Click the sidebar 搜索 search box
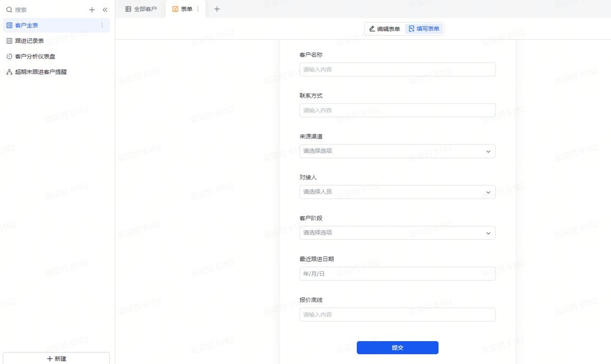 pos(46,10)
